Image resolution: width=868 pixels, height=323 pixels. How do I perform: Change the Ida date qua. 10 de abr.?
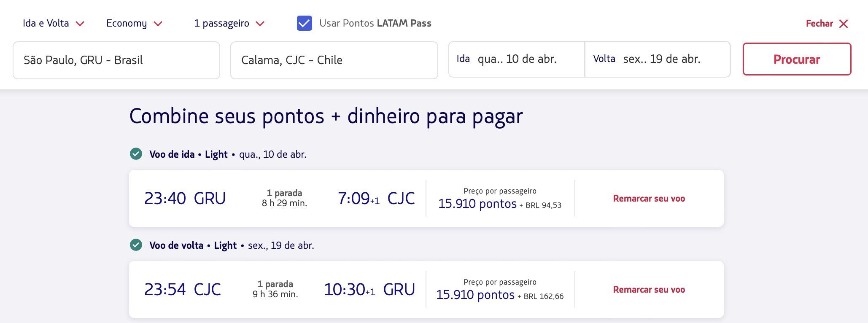click(517, 59)
